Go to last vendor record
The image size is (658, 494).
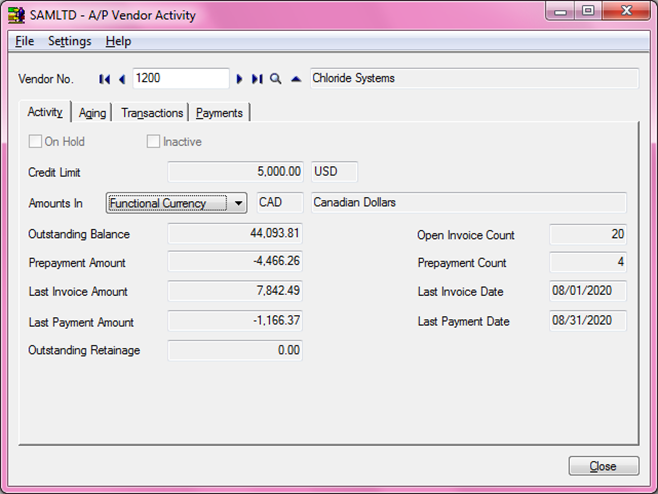coord(257,79)
